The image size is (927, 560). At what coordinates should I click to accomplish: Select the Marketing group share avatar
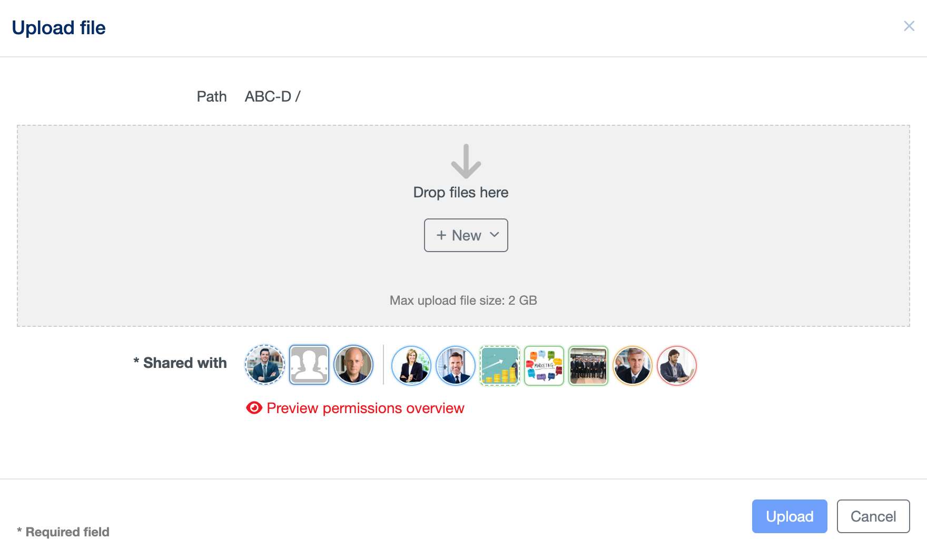coord(544,365)
